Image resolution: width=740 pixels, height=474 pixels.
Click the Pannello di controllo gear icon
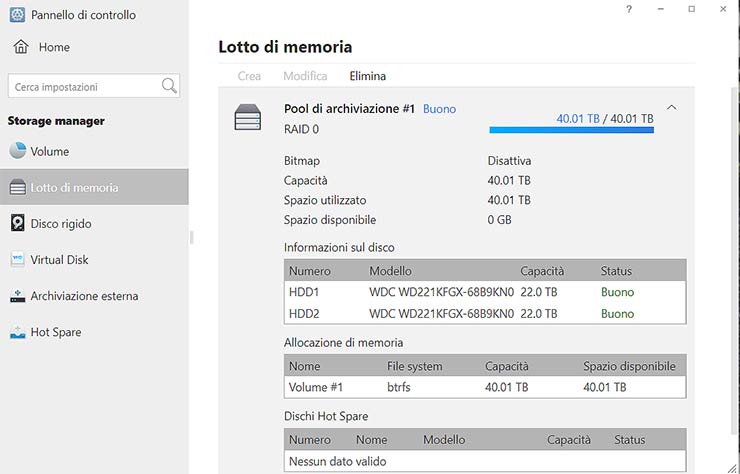[x=18, y=15]
